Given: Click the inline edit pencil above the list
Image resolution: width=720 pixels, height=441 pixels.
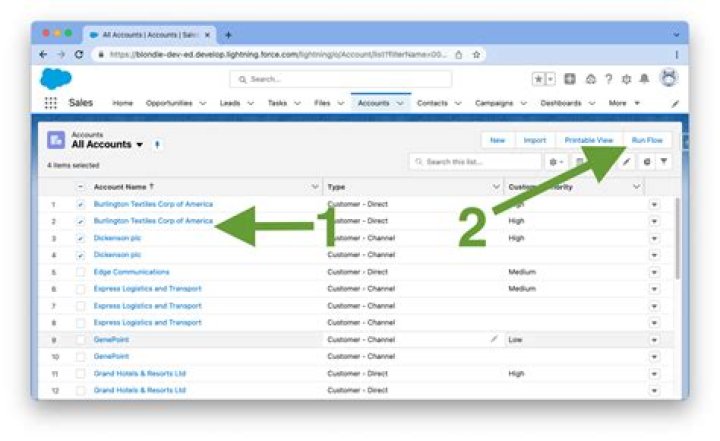Looking at the screenshot, I should [x=626, y=162].
